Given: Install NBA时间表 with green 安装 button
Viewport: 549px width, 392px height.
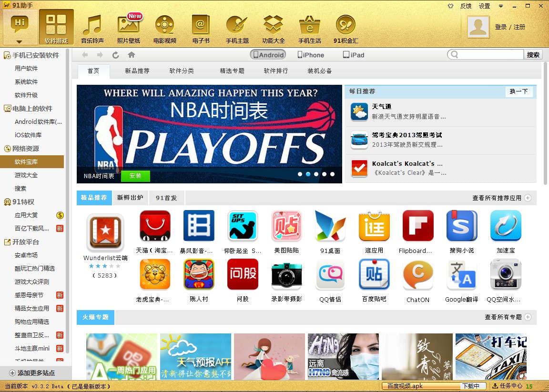Looking at the screenshot, I should tap(135, 176).
